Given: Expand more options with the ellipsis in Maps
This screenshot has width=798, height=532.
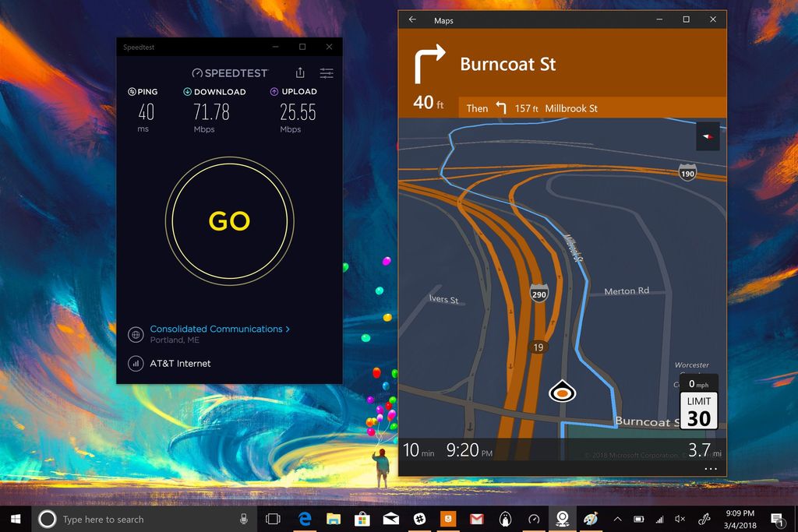Looking at the screenshot, I should [x=710, y=467].
